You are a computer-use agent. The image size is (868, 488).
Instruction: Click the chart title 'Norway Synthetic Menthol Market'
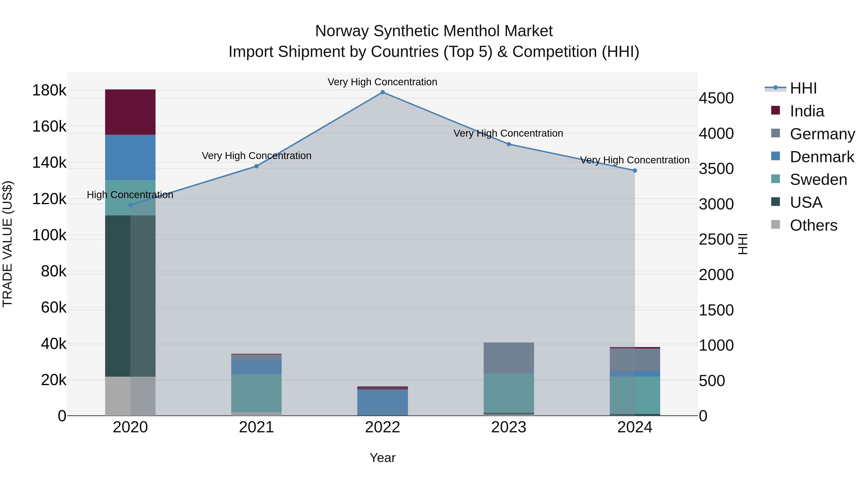pyautogui.click(x=434, y=31)
